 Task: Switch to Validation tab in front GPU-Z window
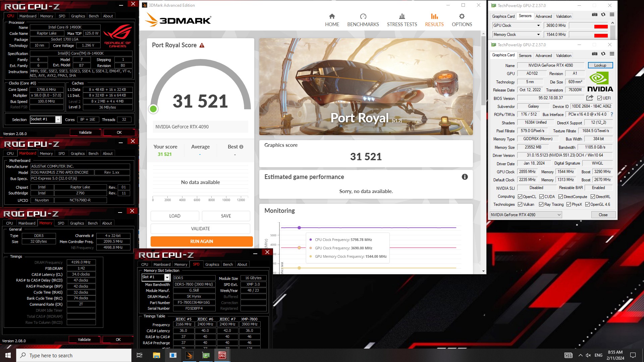pyautogui.click(x=563, y=56)
